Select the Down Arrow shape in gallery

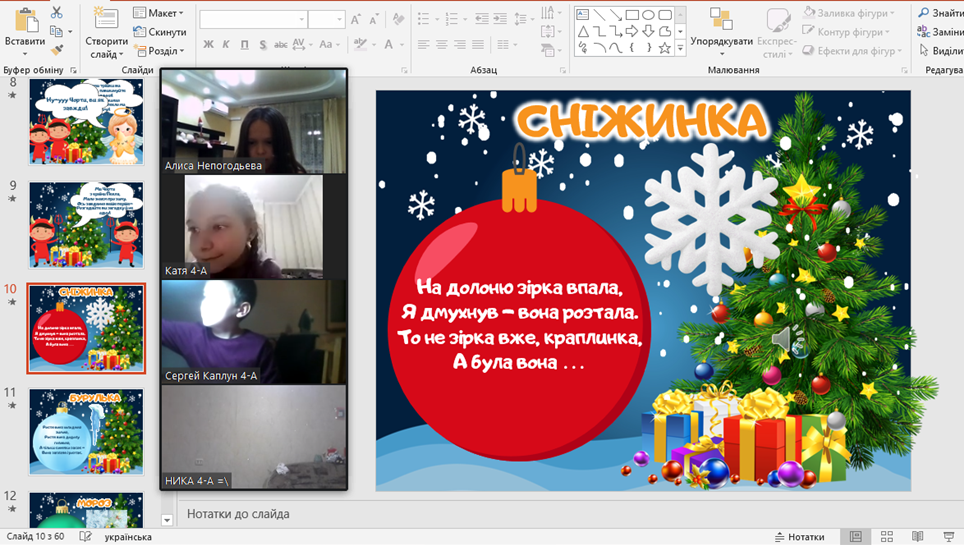pyautogui.click(x=649, y=31)
